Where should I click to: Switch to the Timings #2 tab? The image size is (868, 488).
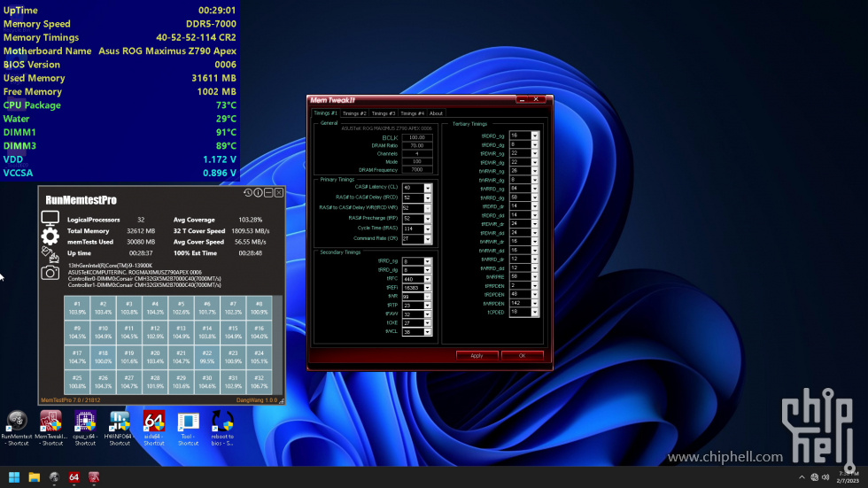tap(354, 113)
